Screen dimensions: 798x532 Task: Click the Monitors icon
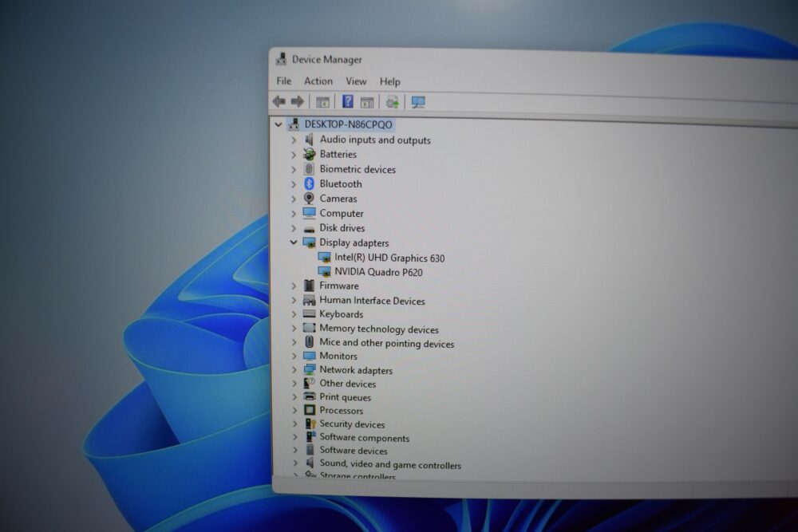point(309,356)
